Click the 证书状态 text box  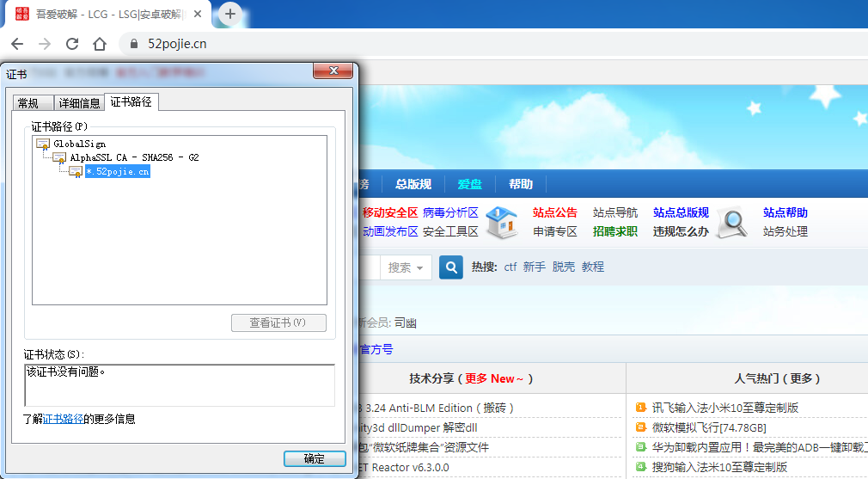(180, 384)
